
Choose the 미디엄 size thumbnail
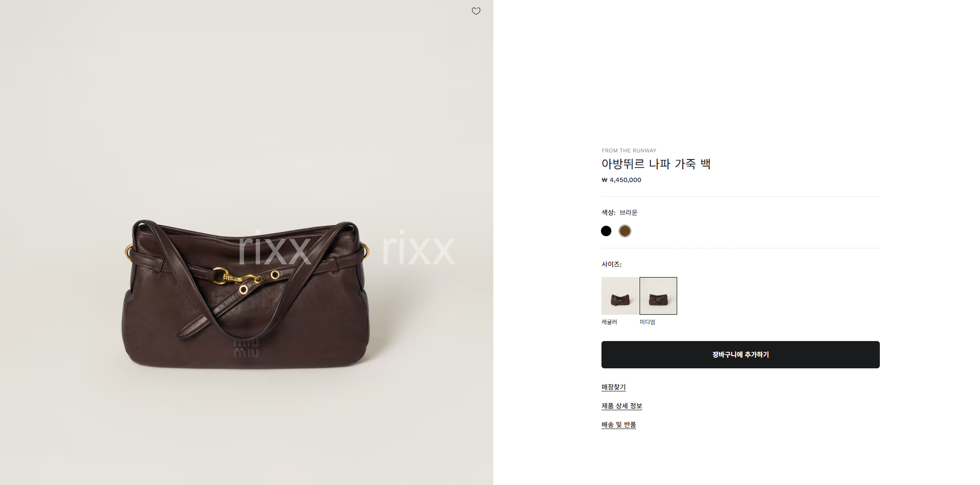click(658, 296)
